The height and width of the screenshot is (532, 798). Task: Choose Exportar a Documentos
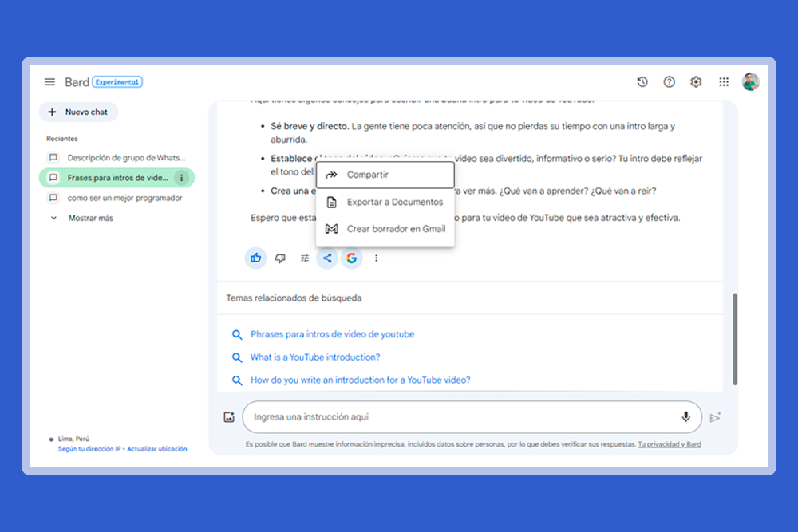click(385, 202)
